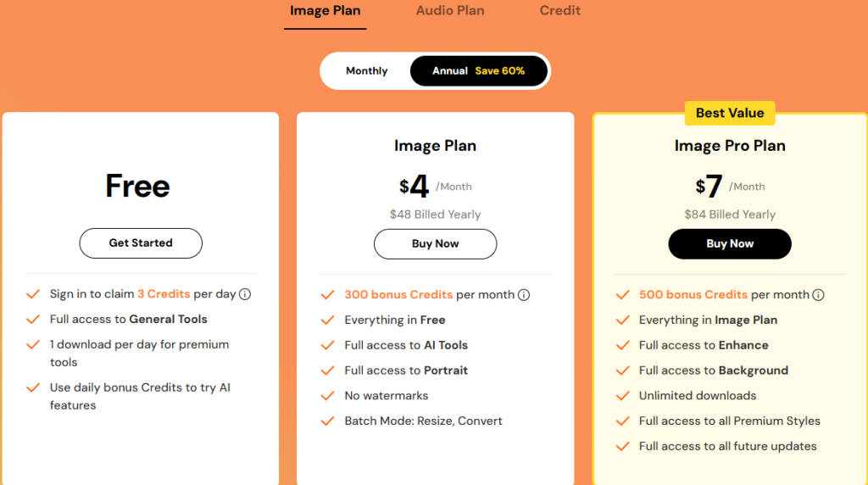Click the '$48 Billed Yearly' text
868x485 pixels.
435,215
